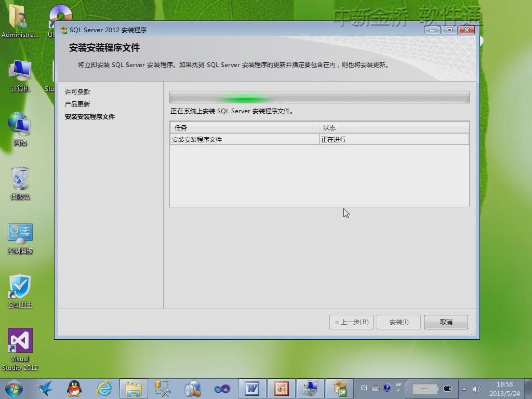Open the 回收站 recycle bin icon
532x399 pixels.
click(x=20, y=183)
